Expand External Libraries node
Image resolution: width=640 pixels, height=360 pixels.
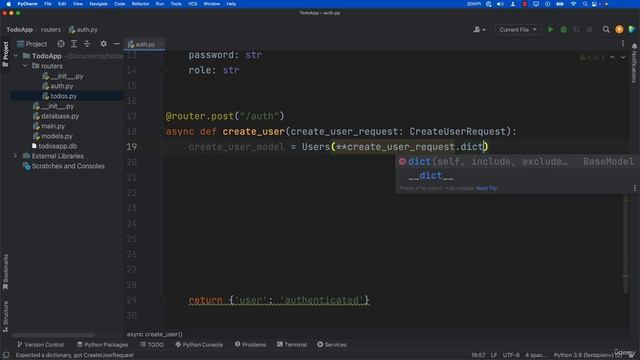coord(16,156)
